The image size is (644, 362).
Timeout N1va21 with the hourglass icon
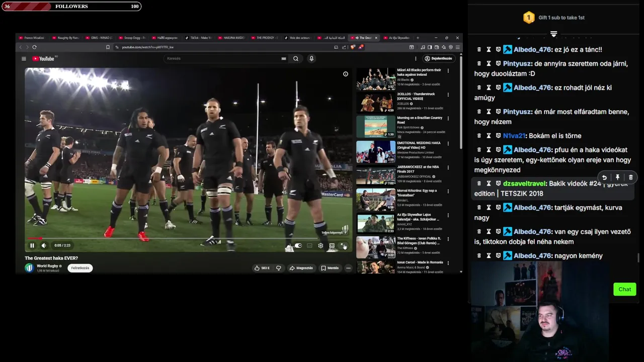coord(489,136)
